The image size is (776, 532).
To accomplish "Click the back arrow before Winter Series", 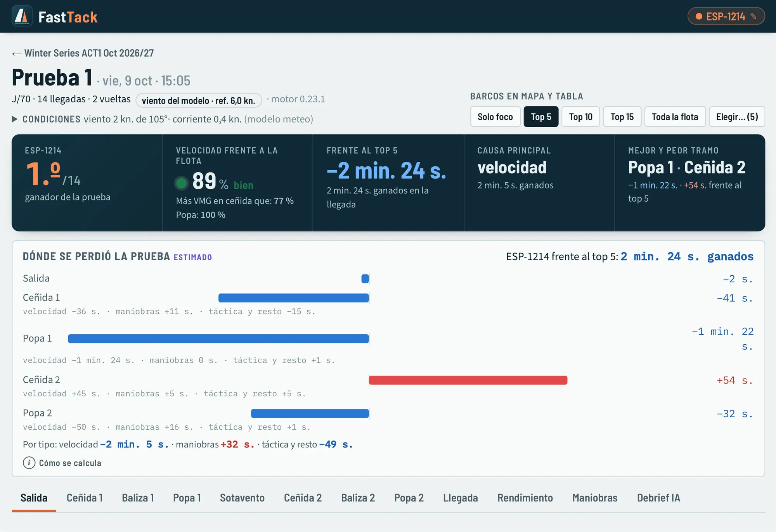I will 16,54.
